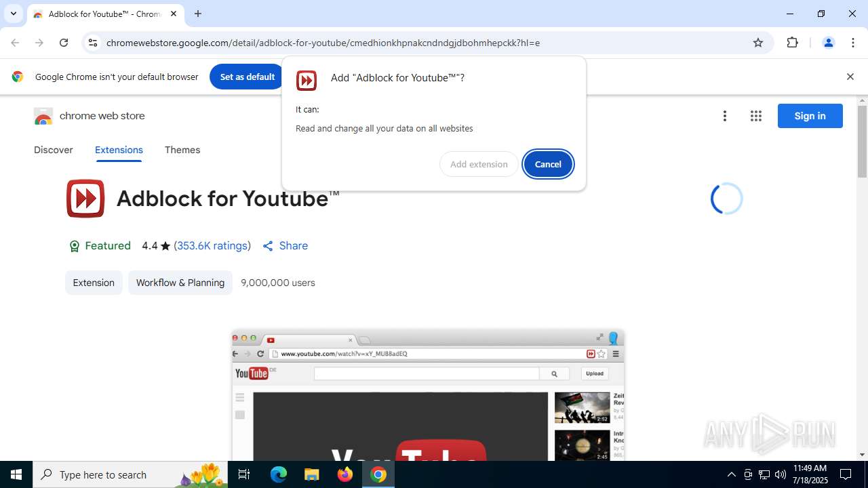
Task: Open Task View on taskbar
Action: coord(244,474)
